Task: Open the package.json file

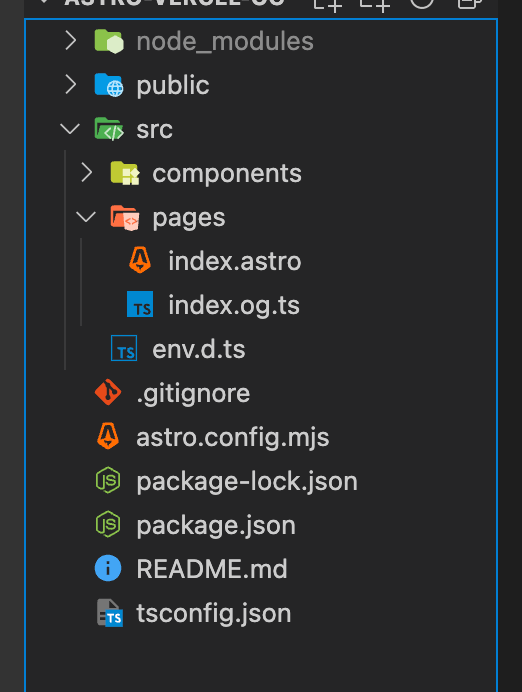Action: coord(216,526)
